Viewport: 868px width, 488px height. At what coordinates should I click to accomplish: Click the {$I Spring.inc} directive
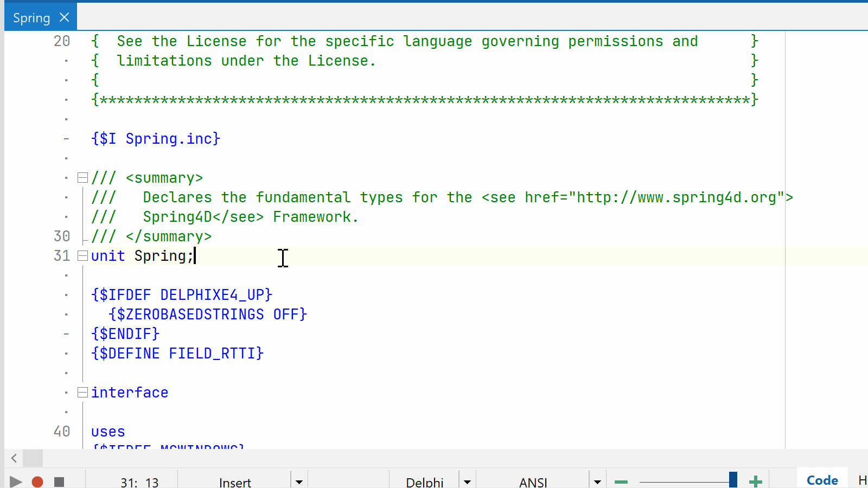pyautogui.click(x=156, y=139)
